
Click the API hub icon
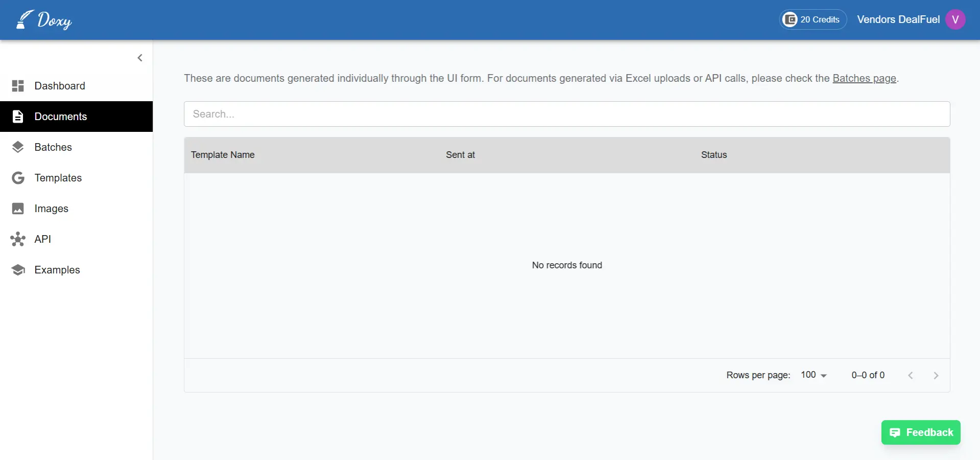pos(18,239)
